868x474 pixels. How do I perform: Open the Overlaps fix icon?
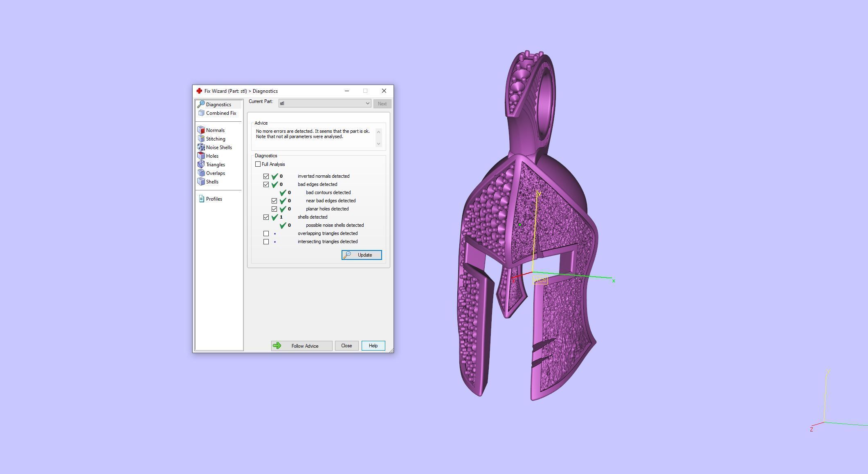pyautogui.click(x=201, y=173)
